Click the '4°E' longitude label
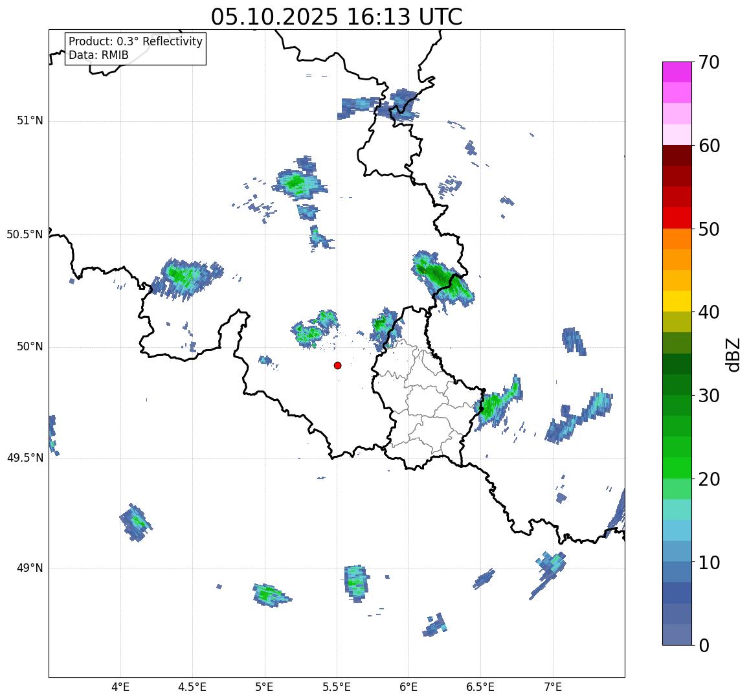The height and width of the screenshot is (700, 749). (x=120, y=687)
